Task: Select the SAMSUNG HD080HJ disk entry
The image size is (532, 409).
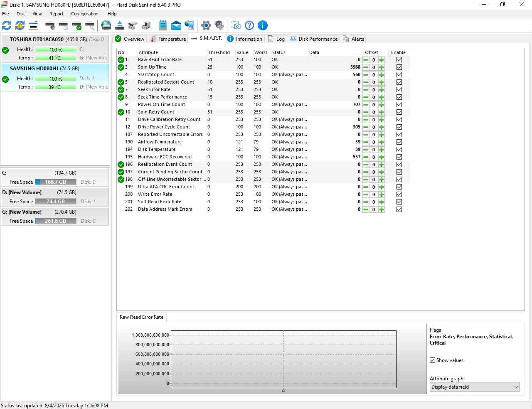Action: pos(55,78)
